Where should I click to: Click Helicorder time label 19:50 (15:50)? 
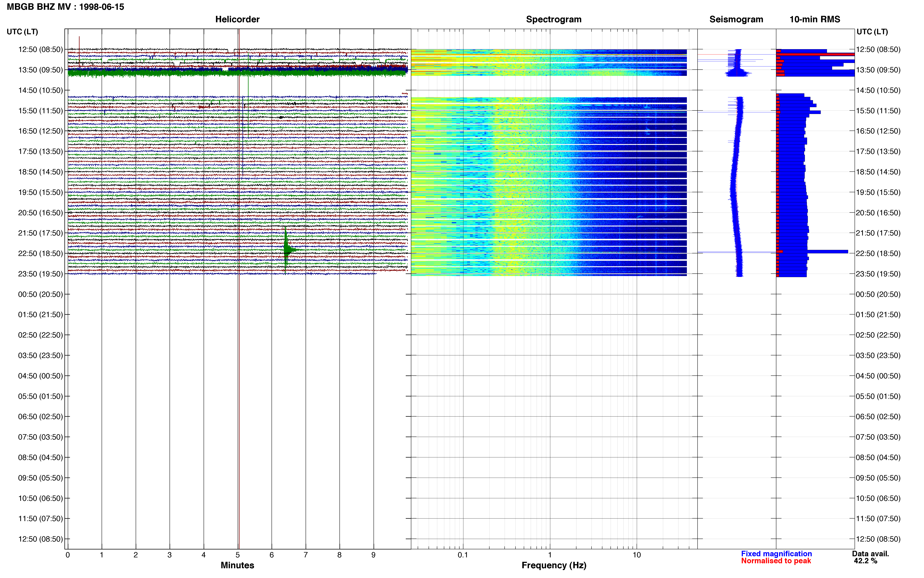(x=41, y=192)
